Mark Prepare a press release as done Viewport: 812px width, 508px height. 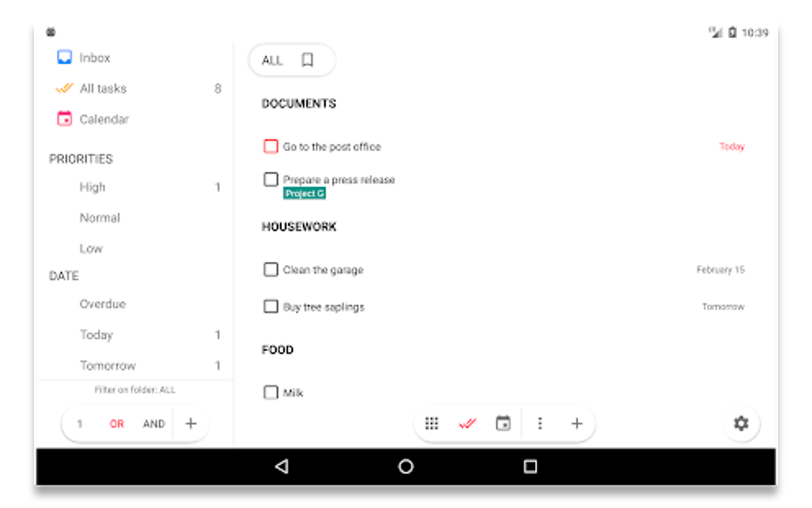pos(271,179)
